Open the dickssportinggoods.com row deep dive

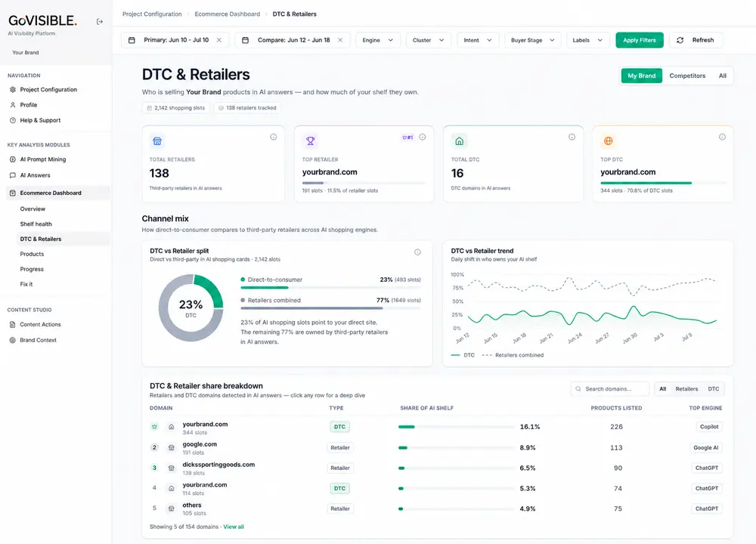436,468
